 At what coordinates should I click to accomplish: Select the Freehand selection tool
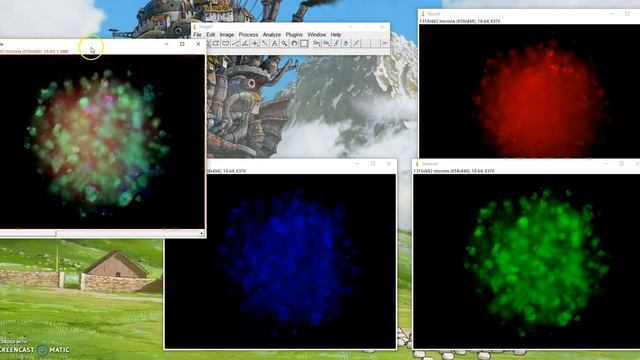coord(226,43)
